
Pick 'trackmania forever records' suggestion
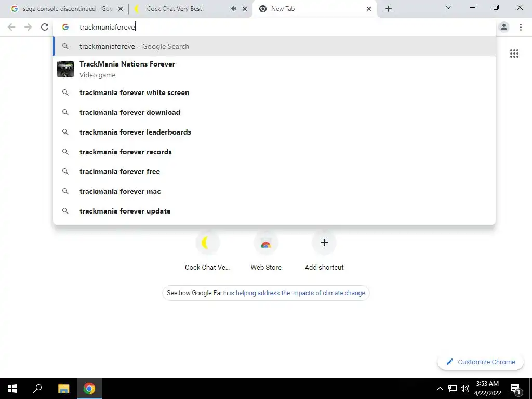[x=274, y=152]
